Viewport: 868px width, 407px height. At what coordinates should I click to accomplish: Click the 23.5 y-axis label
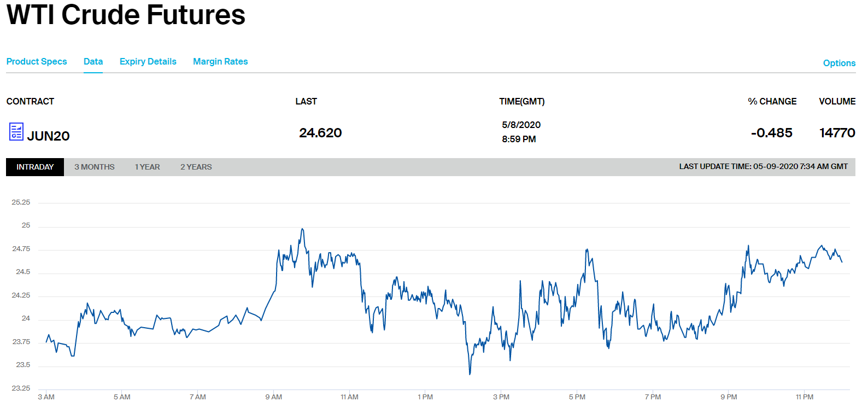click(x=23, y=365)
